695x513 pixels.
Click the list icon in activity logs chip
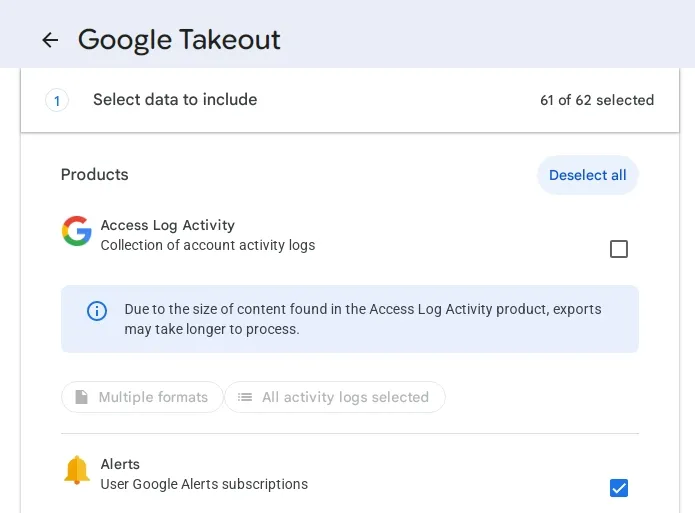[x=245, y=397]
